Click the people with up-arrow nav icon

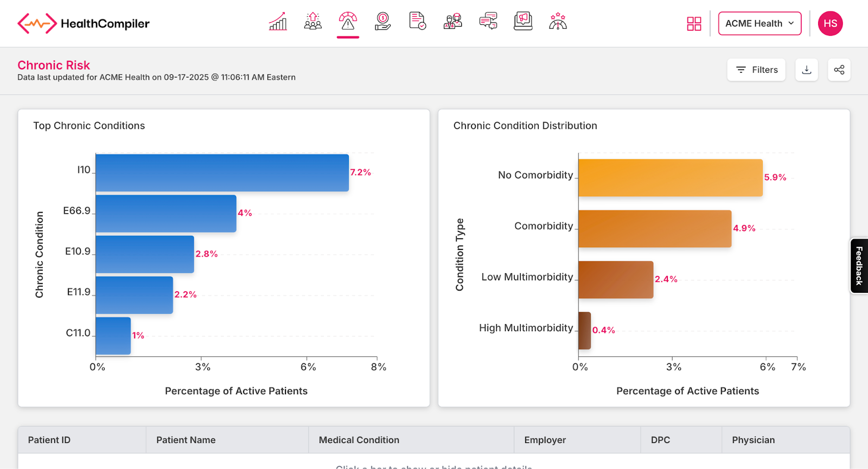pyautogui.click(x=313, y=22)
